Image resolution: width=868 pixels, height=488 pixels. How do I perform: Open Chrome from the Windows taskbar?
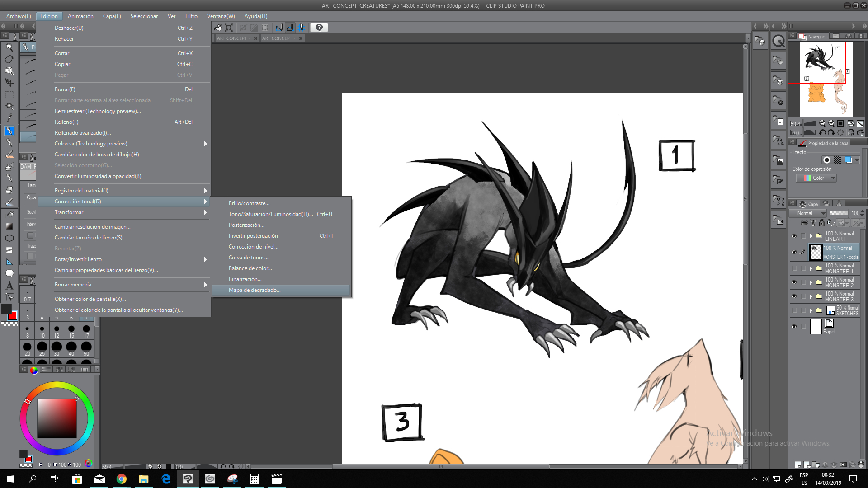(x=121, y=479)
